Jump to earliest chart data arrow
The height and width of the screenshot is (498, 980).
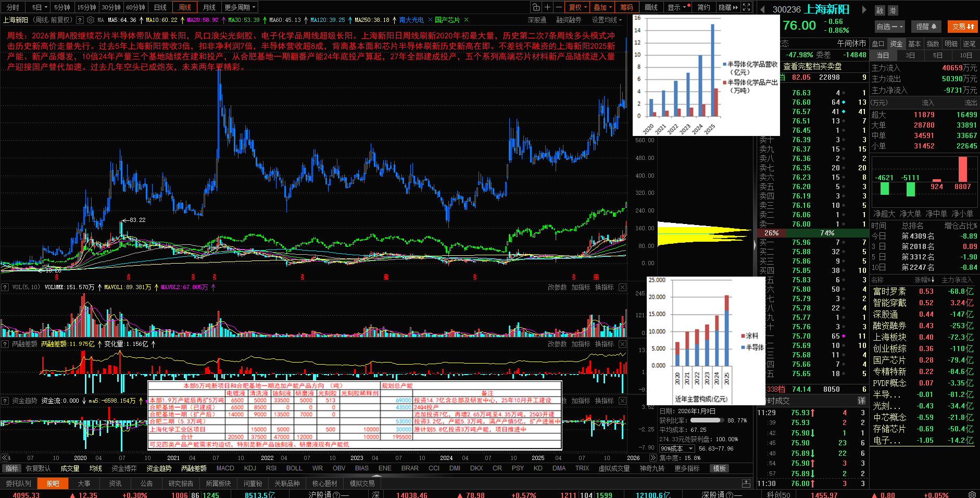[x=5, y=458]
